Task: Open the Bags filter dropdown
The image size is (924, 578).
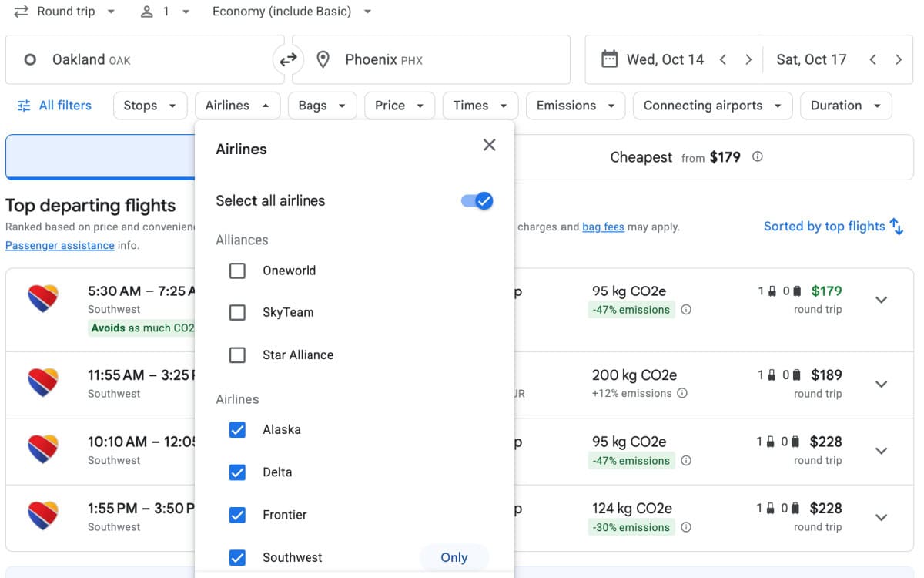Action: 323,106
